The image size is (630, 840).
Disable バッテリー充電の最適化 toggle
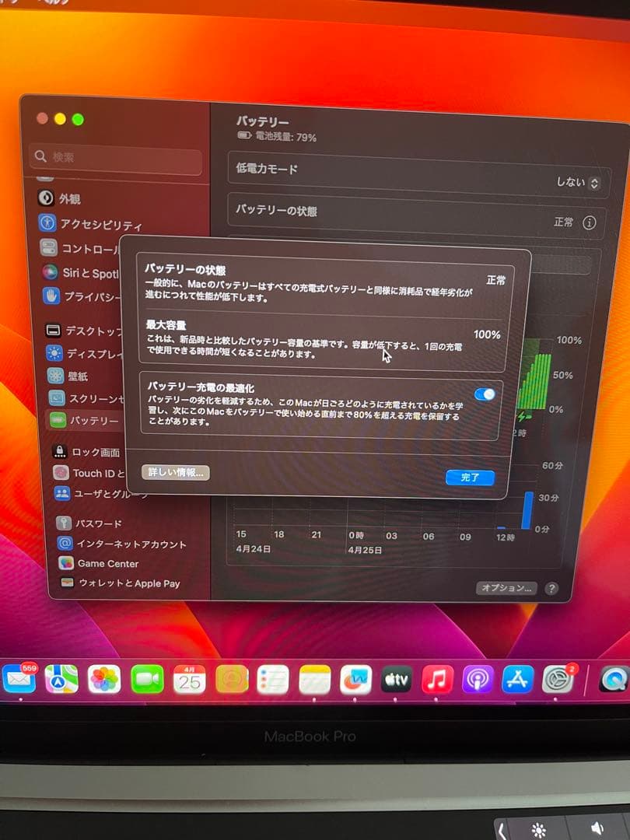point(486,395)
